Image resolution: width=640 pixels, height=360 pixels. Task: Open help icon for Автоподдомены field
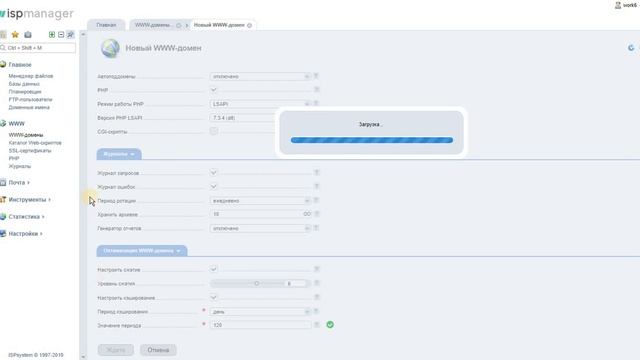pyautogui.click(x=316, y=76)
